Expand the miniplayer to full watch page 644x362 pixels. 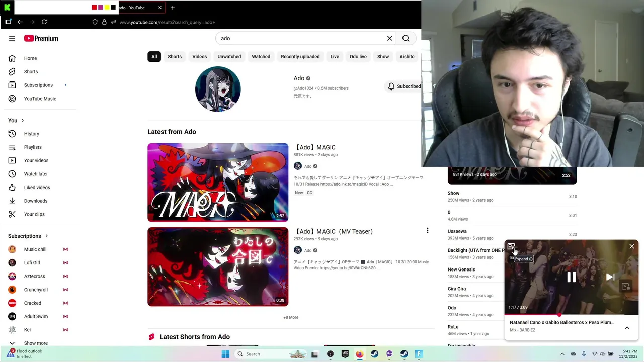pyautogui.click(x=511, y=246)
